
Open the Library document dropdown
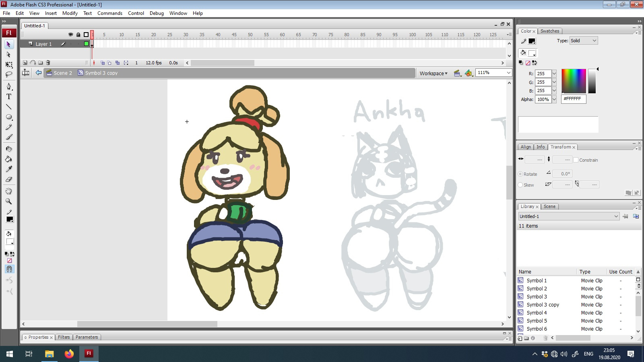(568, 216)
